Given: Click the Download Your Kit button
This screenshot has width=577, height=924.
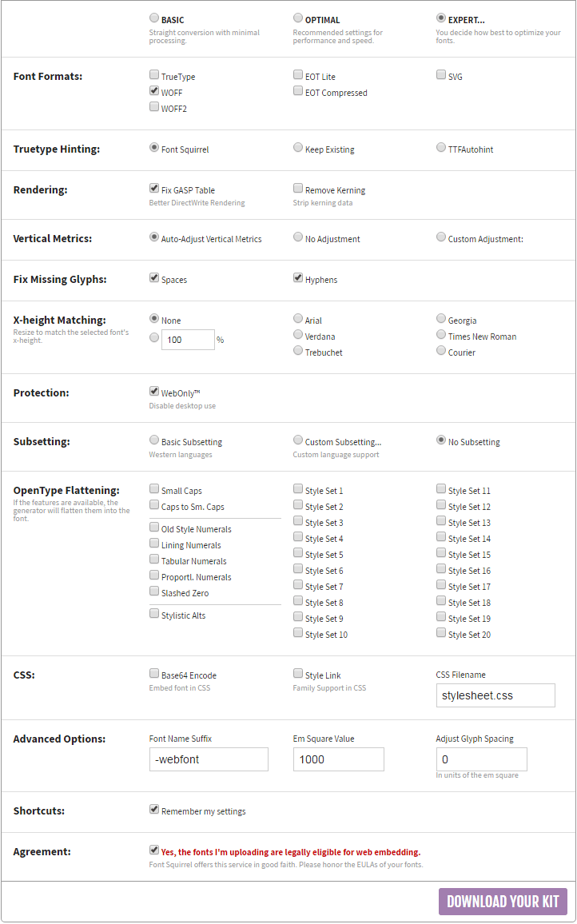Looking at the screenshot, I should point(503,902).
